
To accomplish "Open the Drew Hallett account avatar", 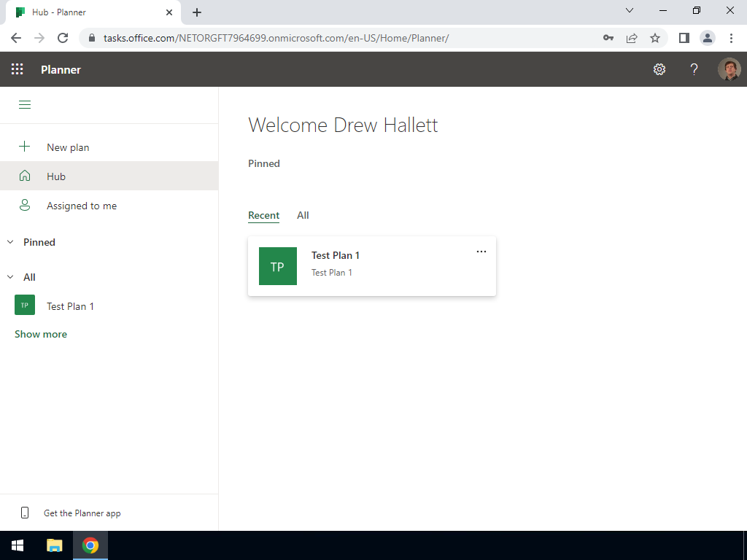I will click(x=729, y=69).
